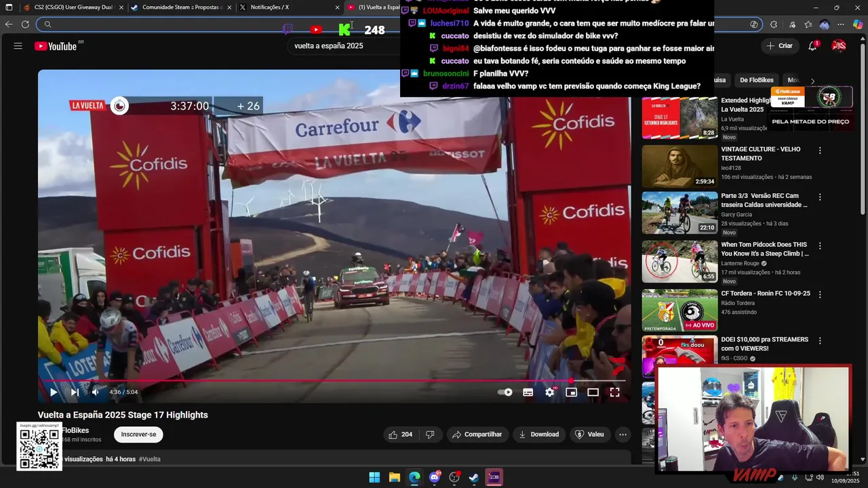Open options for VINTAGE CULTURE video
Image resolution: width=868 pixels, height=488 pixels.
820,150
